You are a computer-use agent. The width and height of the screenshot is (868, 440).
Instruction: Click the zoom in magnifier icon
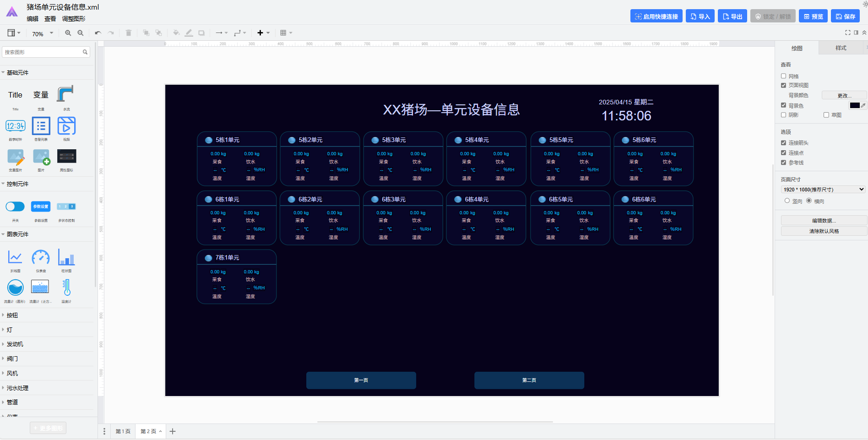point(68,33)
